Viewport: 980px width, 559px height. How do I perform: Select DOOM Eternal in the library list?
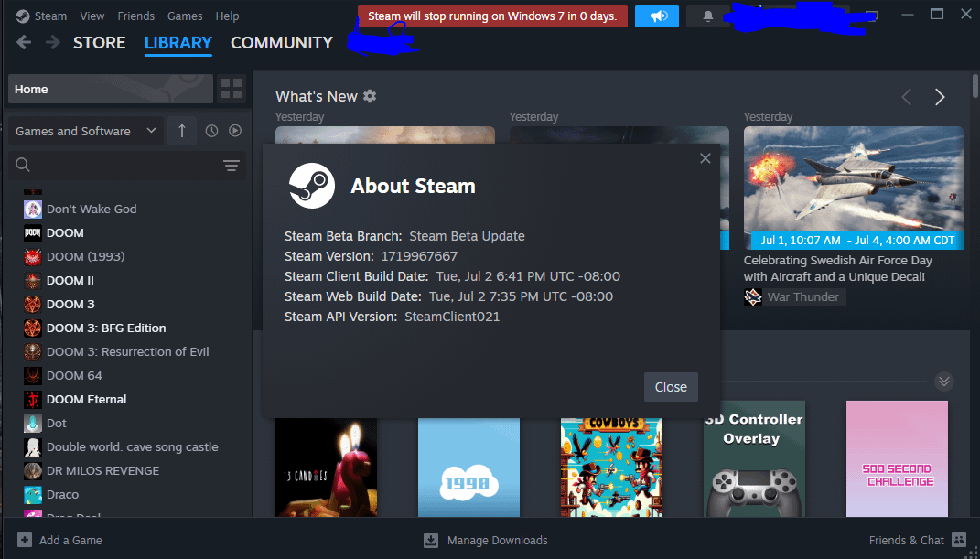pos(86,399)
